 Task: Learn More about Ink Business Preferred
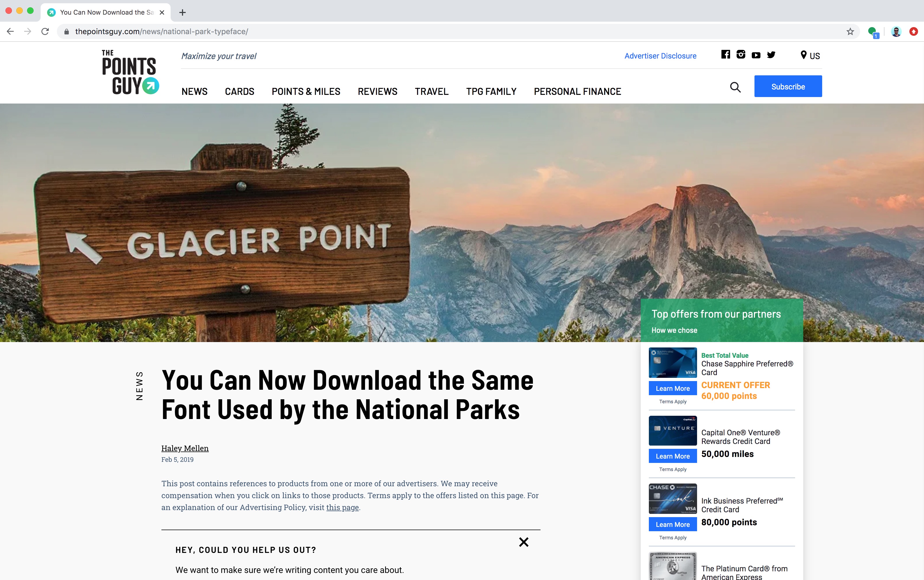(x=673, y=524)
